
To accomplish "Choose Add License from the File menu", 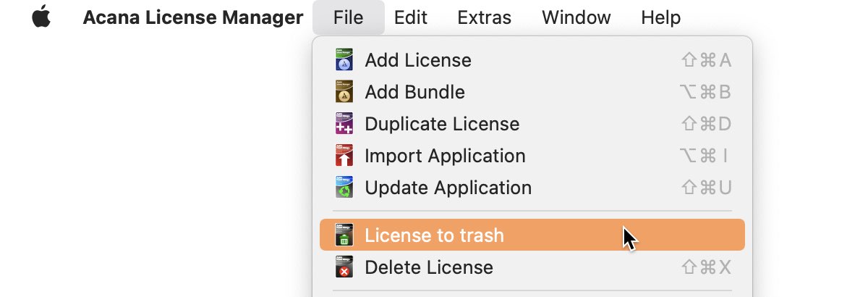I will (532, 60).
